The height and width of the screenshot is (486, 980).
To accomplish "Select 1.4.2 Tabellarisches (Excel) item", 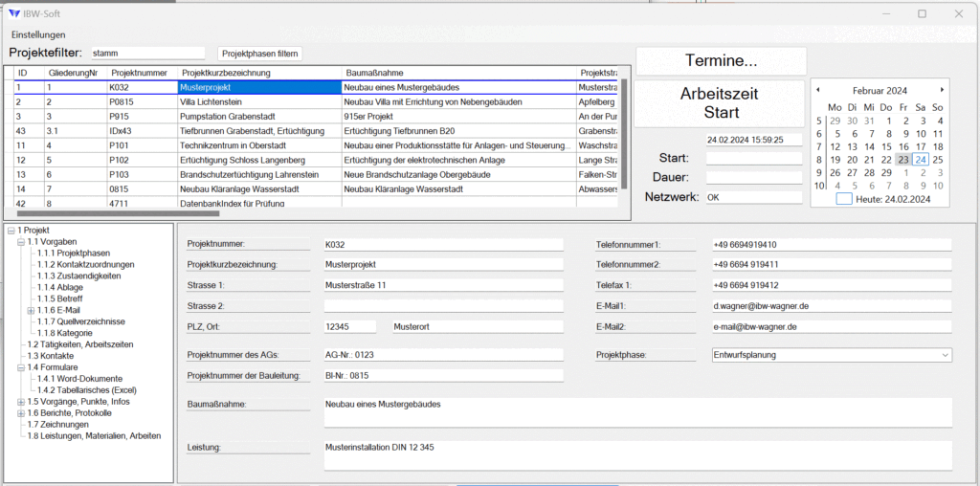I will coord(86,389).
